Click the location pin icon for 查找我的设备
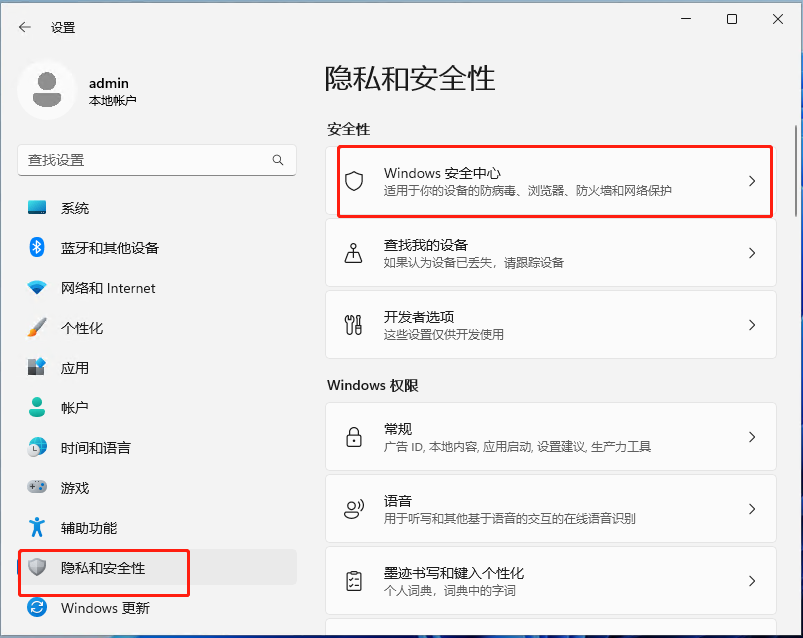 353,253
